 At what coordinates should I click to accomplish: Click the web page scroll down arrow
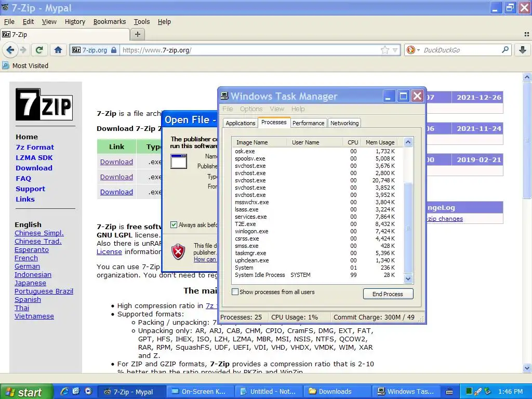[527, 368]
